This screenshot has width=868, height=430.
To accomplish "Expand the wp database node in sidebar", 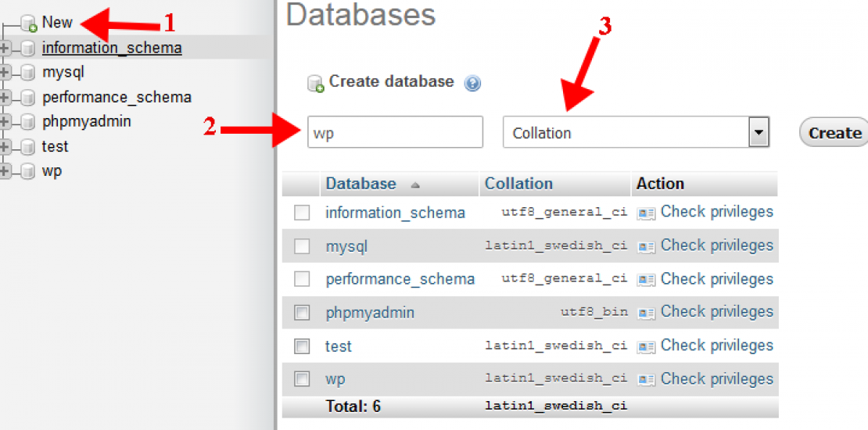I will 5,172.
